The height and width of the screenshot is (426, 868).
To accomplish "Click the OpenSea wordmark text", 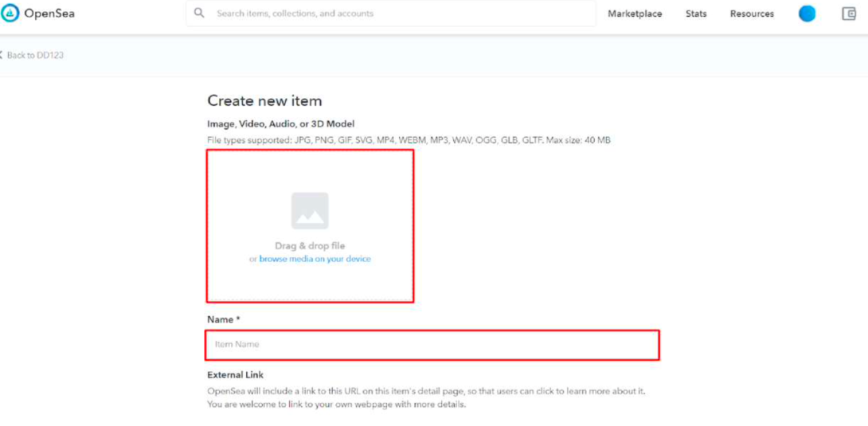I will 49,14.
